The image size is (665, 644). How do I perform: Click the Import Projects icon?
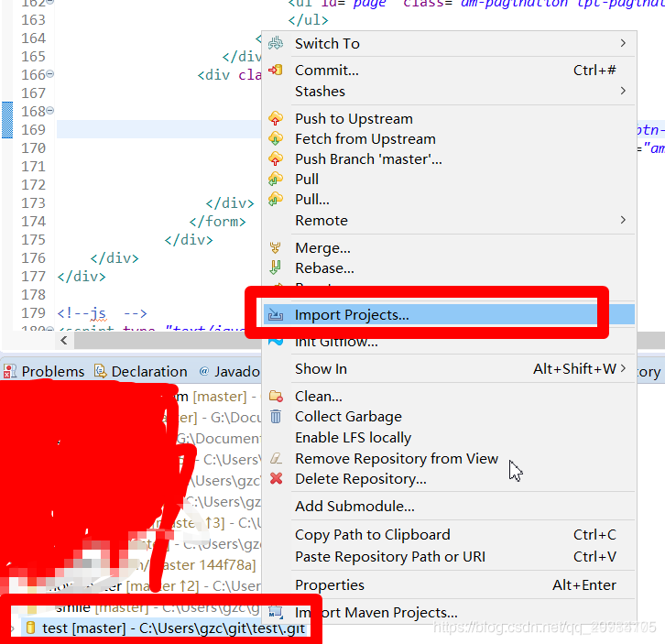point(276,315)
